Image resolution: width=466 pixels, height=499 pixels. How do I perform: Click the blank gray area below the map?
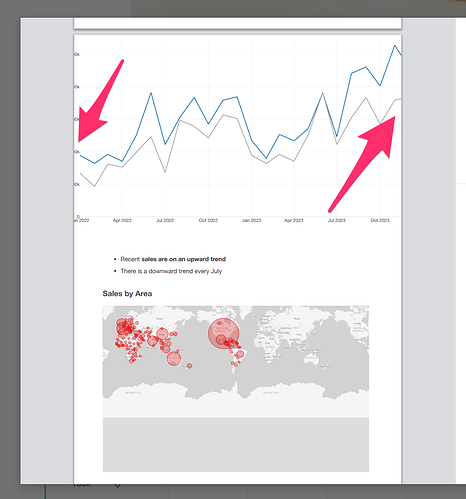tap(236, 445)
